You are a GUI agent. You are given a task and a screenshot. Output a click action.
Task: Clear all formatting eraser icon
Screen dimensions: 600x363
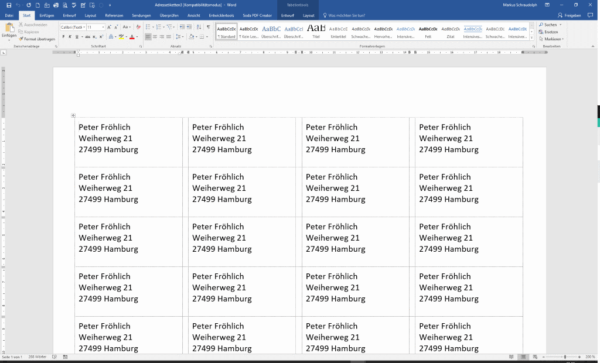point(139,27)
